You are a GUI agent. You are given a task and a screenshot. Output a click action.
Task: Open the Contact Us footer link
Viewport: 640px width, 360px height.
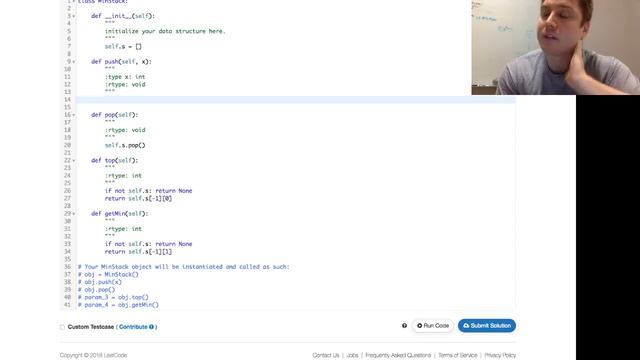click(326, 356)
